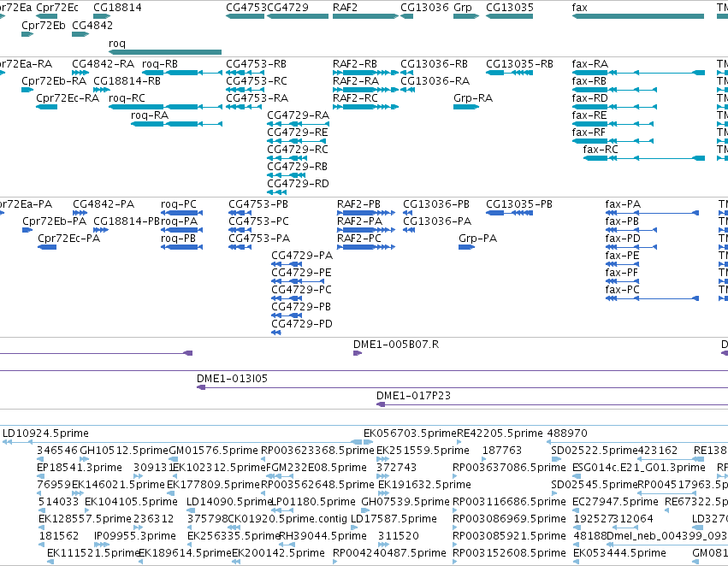Select clone DME1-017P23 label

[x=413, y=396]
